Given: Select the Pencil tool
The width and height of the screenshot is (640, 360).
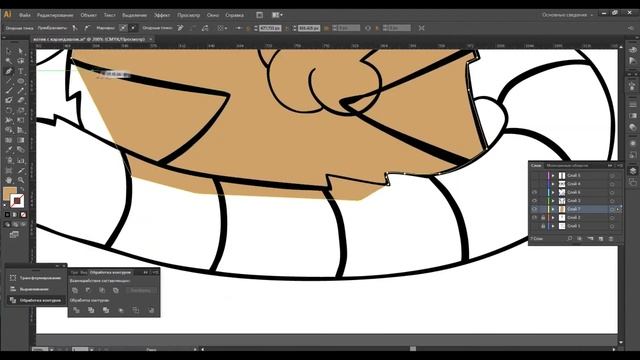Looking at the screenshot, I should 20,91.
